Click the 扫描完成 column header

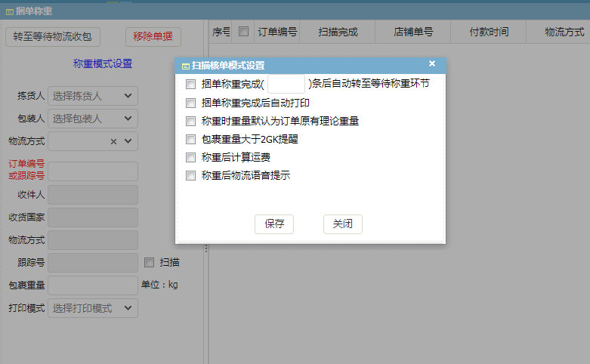338,32
